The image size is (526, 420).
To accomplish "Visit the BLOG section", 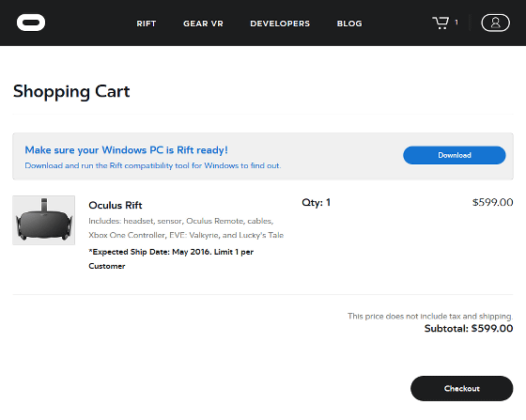I will click(349, 23).
